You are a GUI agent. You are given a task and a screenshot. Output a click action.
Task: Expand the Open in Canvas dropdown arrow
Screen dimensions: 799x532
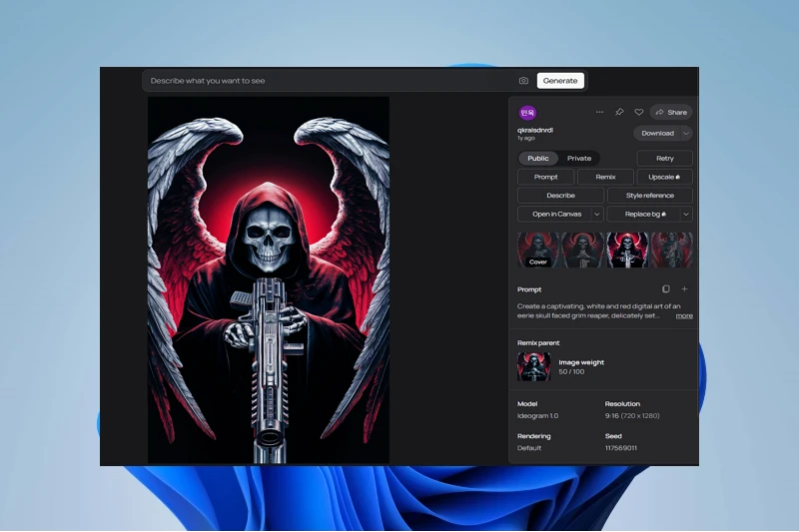point(597,214)
